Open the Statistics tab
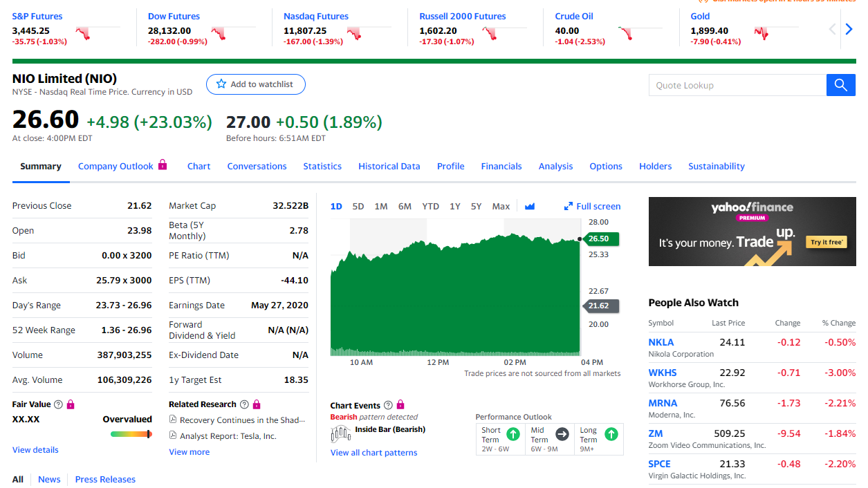The width and height of the screenshot is (868, 488). tap(322, 167)
